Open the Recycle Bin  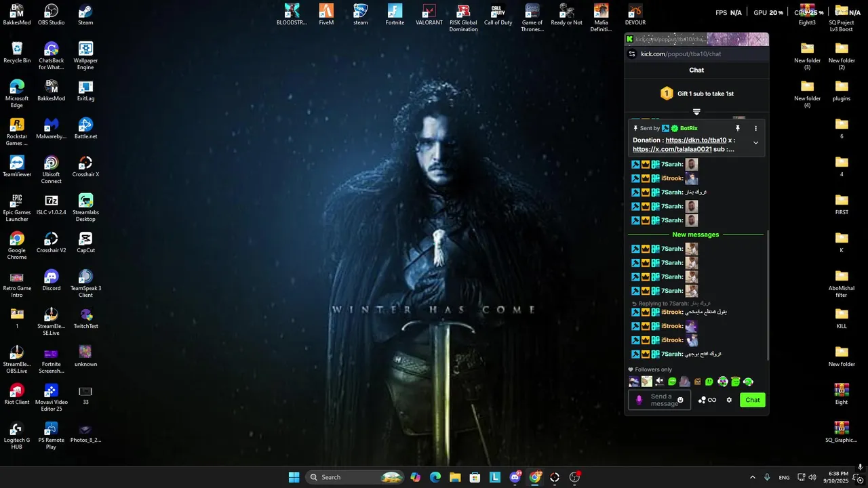click(17, 52)
